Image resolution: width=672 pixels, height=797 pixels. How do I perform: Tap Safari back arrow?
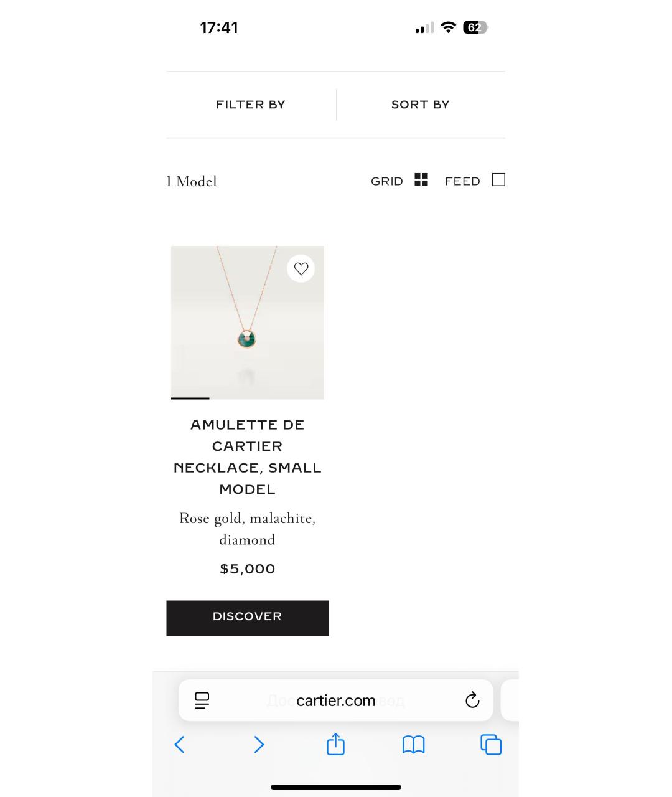click(180, 745)
